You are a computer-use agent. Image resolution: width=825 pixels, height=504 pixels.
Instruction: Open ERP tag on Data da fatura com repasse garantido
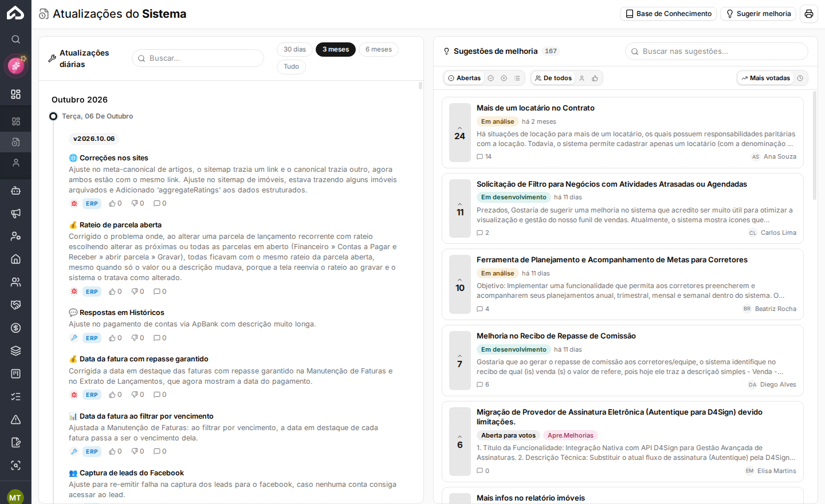92,395
